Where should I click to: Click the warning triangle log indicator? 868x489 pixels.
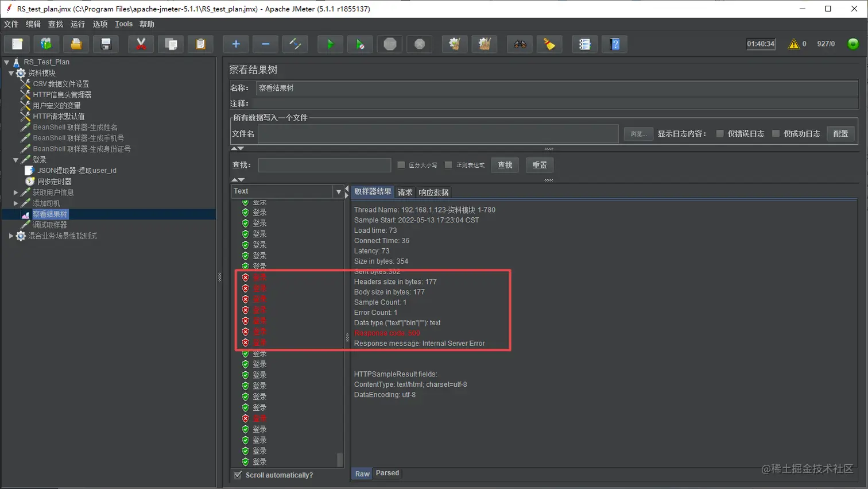click(x=794, y=44)
